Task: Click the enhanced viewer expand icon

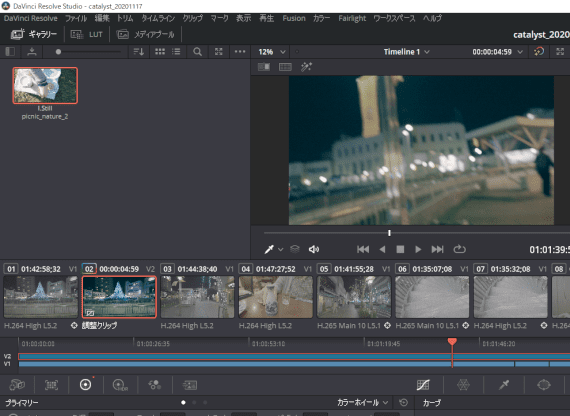Action: [560, 52]
